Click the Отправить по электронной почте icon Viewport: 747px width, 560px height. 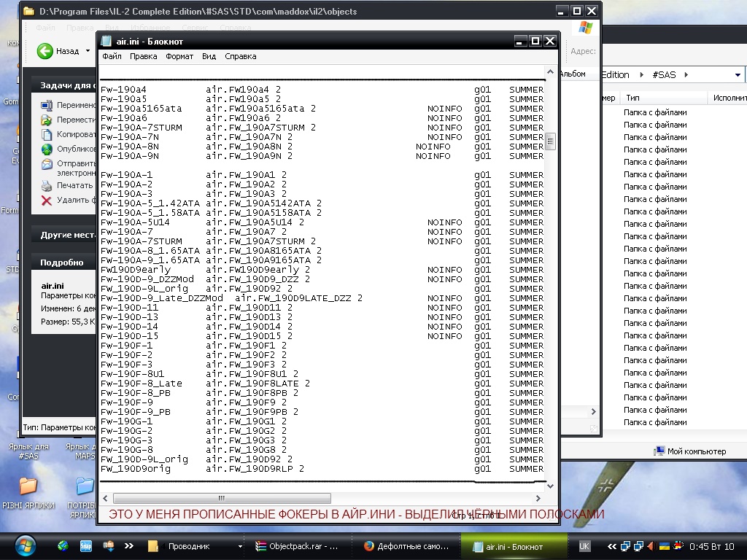(x=47, y=164)
